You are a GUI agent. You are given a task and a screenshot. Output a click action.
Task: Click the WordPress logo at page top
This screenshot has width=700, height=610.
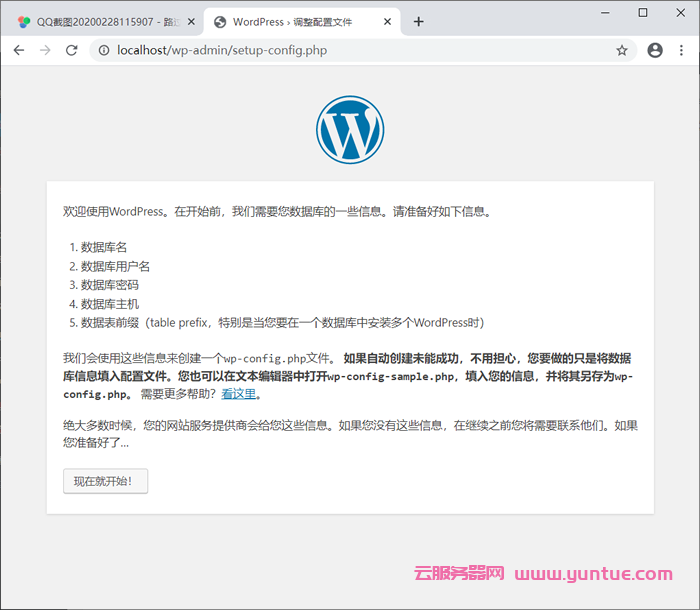pyautogui.click(x=350, y=130)
